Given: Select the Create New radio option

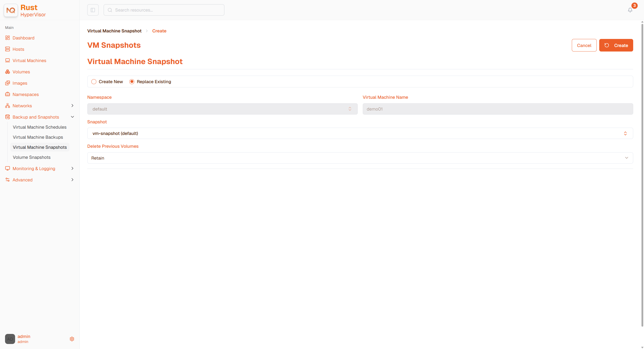Looking at the screenshot, I should (x=94, y=82).
